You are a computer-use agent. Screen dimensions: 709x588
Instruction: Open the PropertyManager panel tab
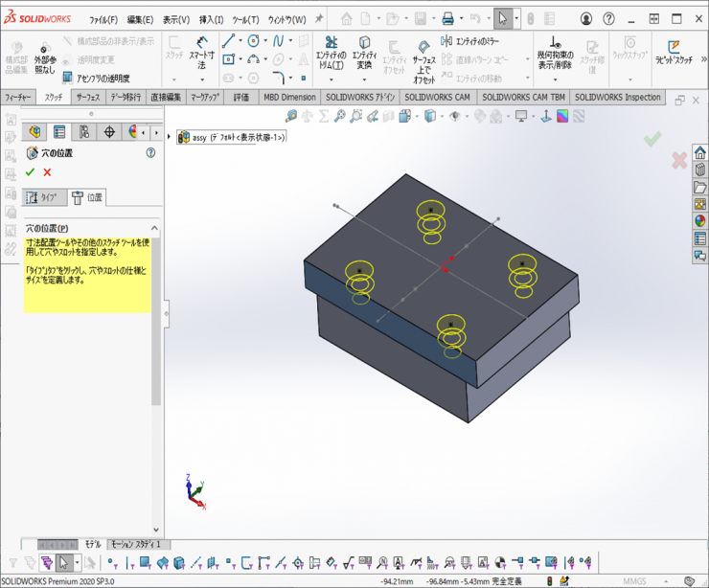(59, 132)
